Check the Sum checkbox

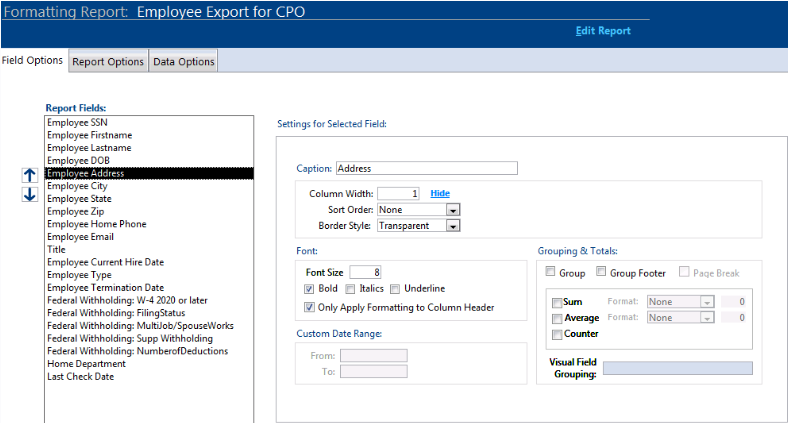pos(557,303)
